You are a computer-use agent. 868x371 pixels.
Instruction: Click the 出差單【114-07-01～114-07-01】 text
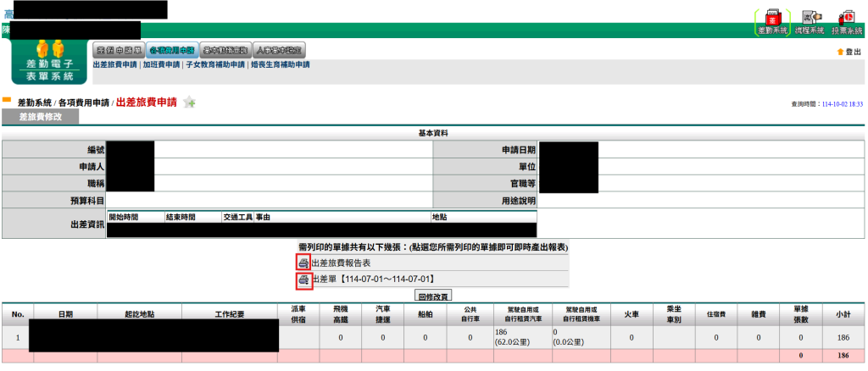373,279
